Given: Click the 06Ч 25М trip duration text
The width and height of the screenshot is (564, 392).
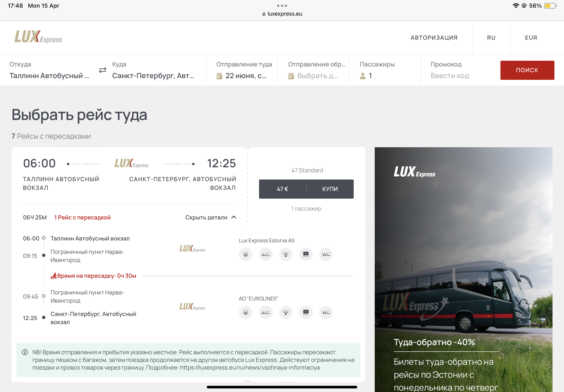Looking at the screenshot, I should 35,218.
